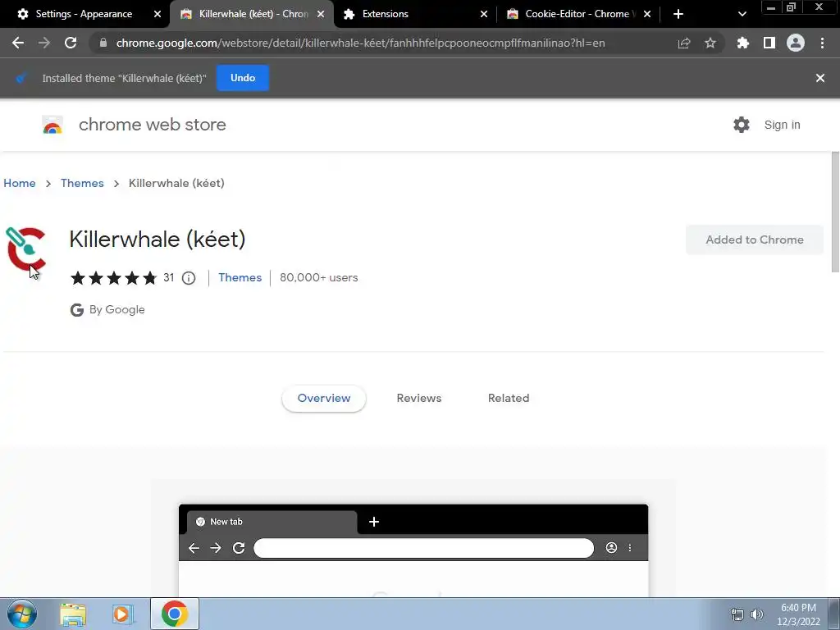
Task: Open the Themes category link
Action: 240,277
